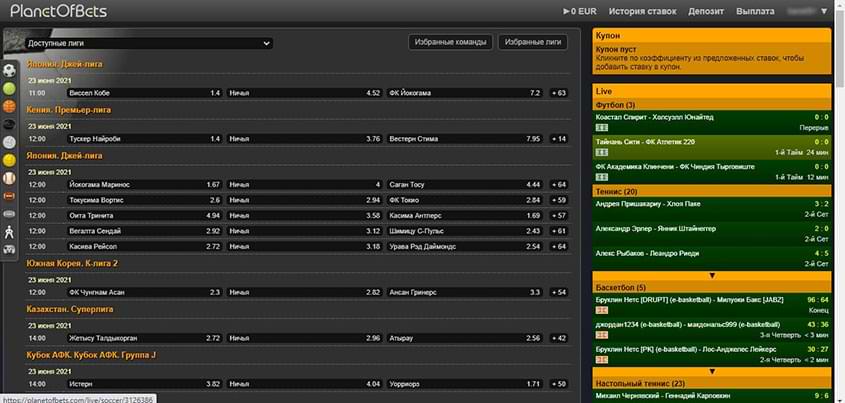Select the baseball sport icon

point(9,178)
